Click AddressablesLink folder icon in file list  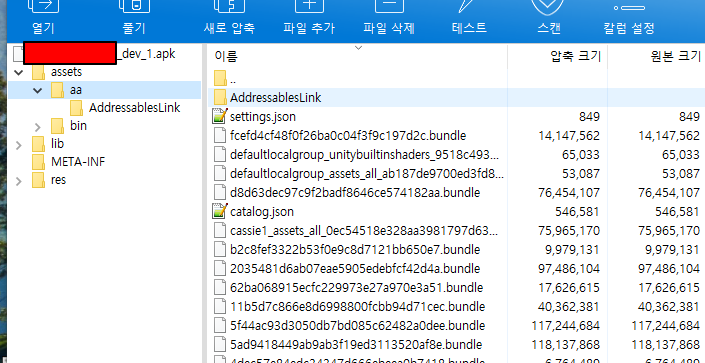220,98
